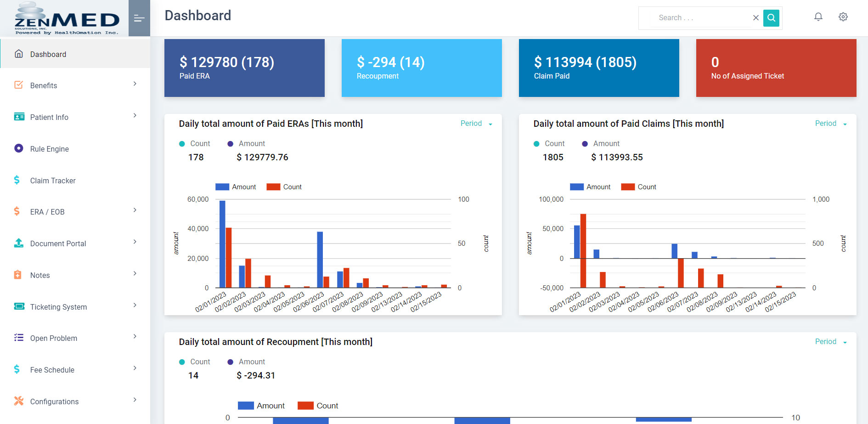This screenshot has height=424, width=868.
Task: Select Dashboard in the sidebar
Action: point(75,54)
